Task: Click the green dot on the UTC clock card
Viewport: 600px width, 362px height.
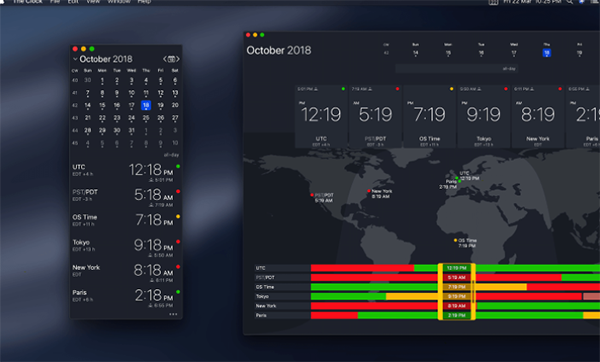Action: point(343,89)
